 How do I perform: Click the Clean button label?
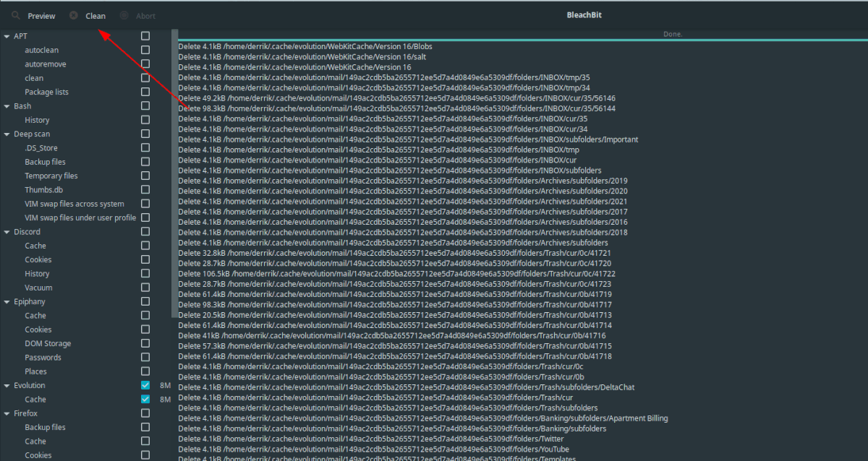95,16
